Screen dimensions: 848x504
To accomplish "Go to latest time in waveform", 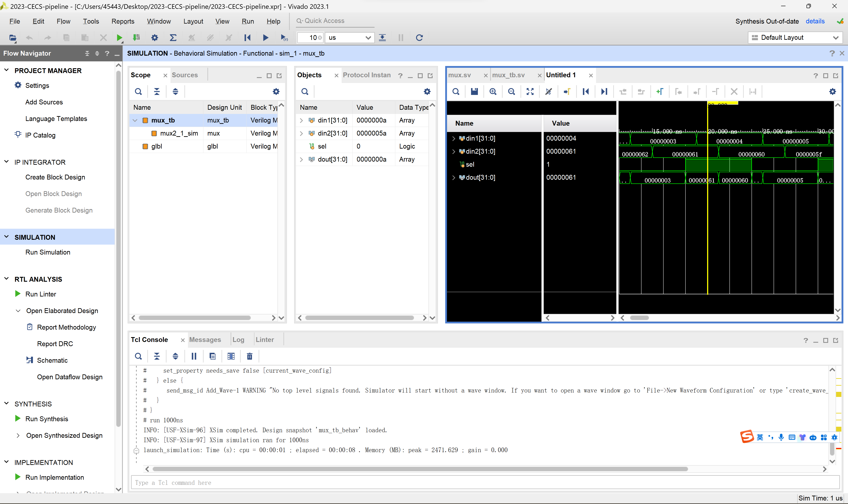I will (x=604, y=91).
